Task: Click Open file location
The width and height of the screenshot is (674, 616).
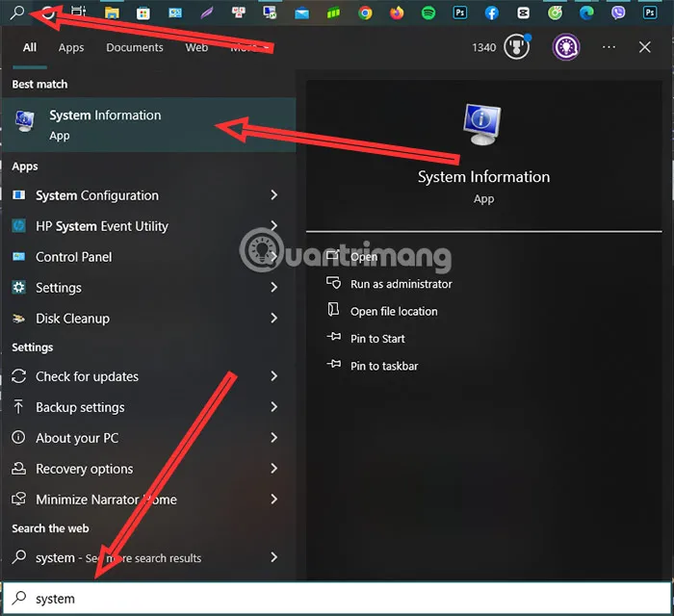Action: 394,311
